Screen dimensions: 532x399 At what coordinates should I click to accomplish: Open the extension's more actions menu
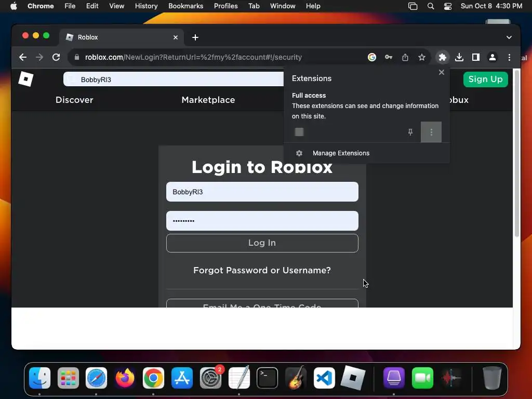431,132
